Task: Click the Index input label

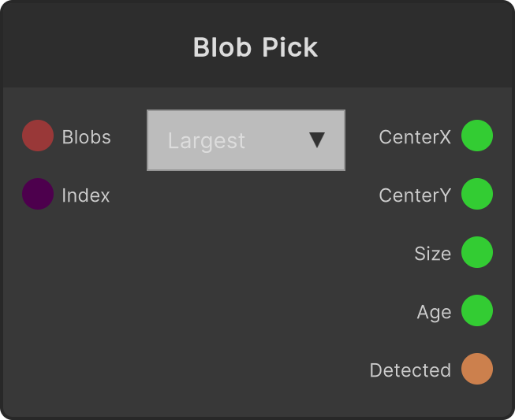Action: pyautogui.click(x=86, y=195)
